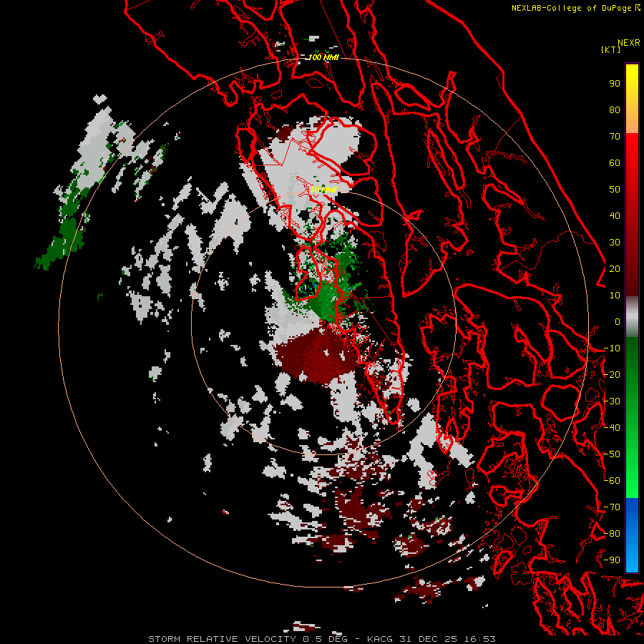Click the -10 knot scale label
This screenshot has width=644, height=644.
click(x=612, y=348)
